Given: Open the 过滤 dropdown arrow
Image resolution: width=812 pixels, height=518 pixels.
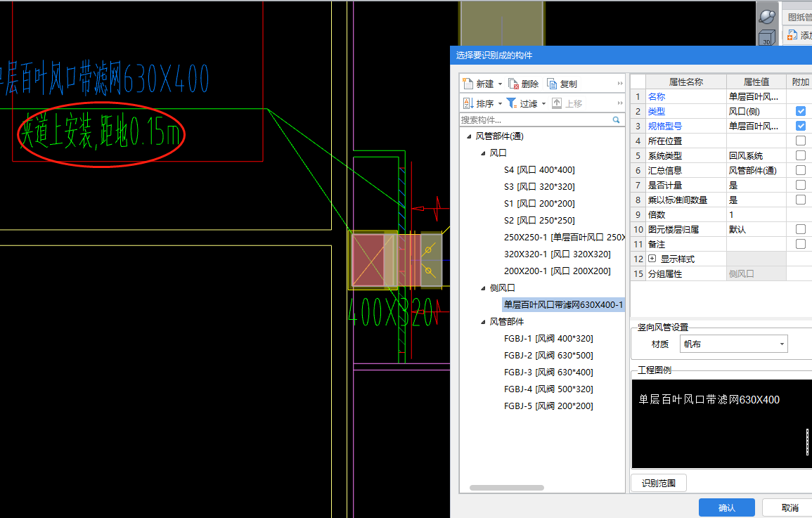Looking at the screenshot, I should click(543, 103).
